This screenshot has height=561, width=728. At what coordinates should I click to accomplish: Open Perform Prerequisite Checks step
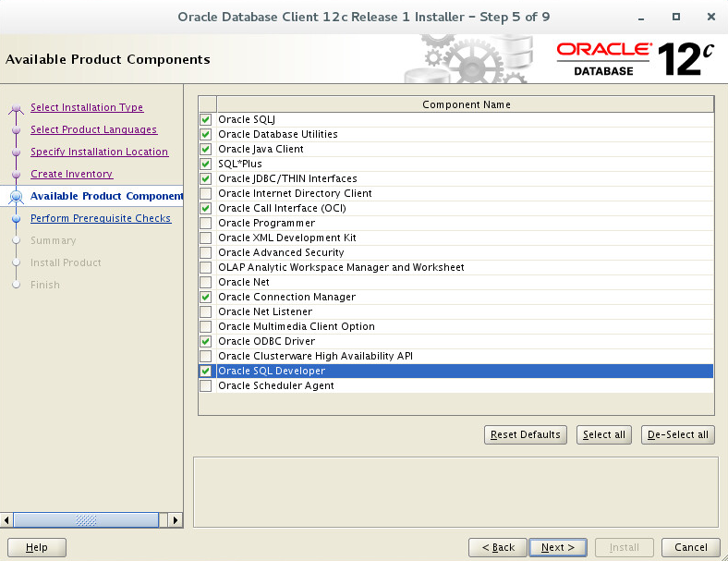pos(101,218)
